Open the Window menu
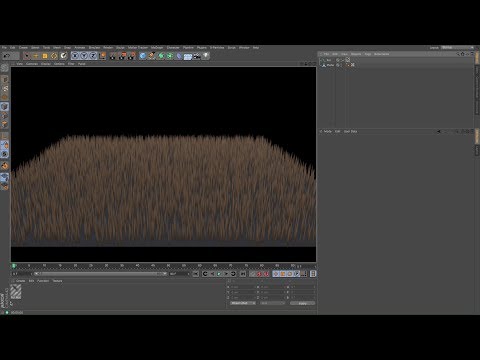 tap(244, 48)
